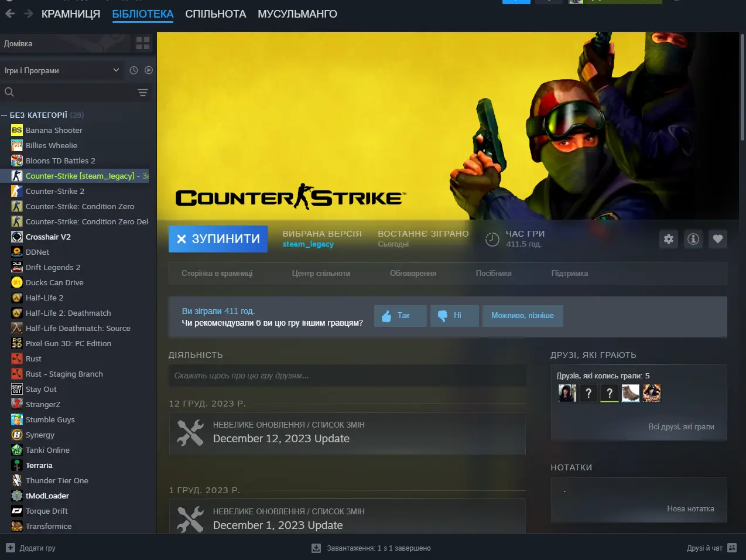746x560 pixels.
Task: Open game information icon
Action: 693,239
